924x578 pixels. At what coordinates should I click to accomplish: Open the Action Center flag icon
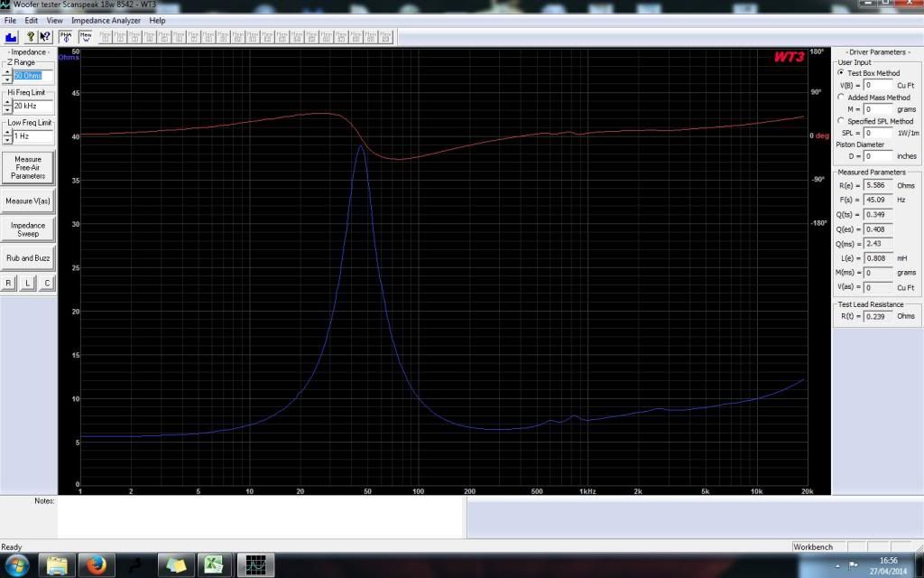coord(853,565)
